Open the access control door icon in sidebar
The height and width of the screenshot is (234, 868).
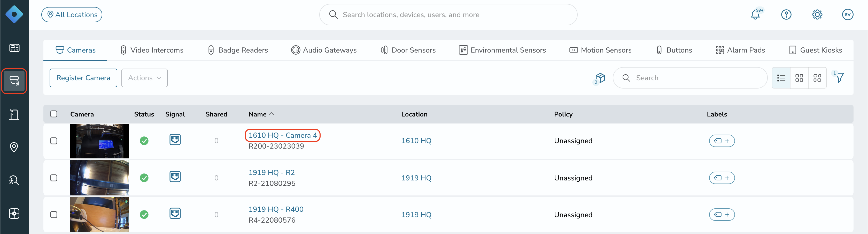click(14, 114)
